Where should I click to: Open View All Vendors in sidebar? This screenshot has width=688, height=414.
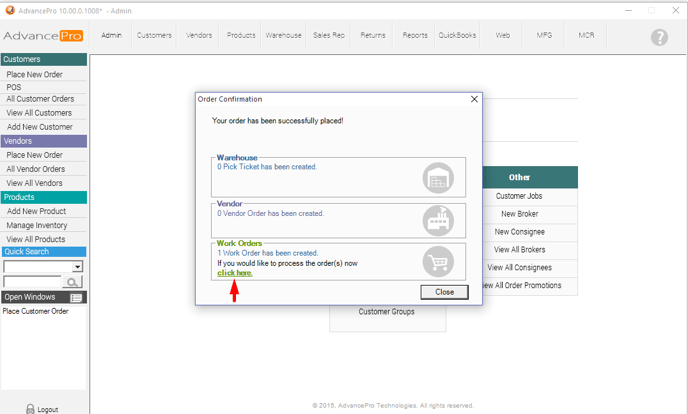35,183
